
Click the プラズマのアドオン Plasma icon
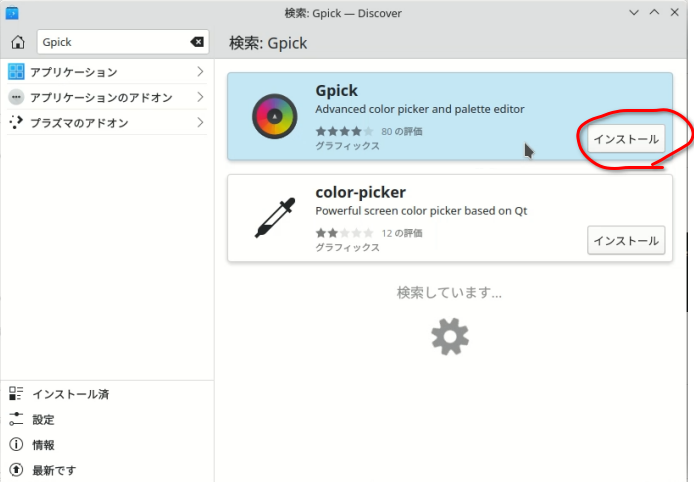tap(16, 122)
